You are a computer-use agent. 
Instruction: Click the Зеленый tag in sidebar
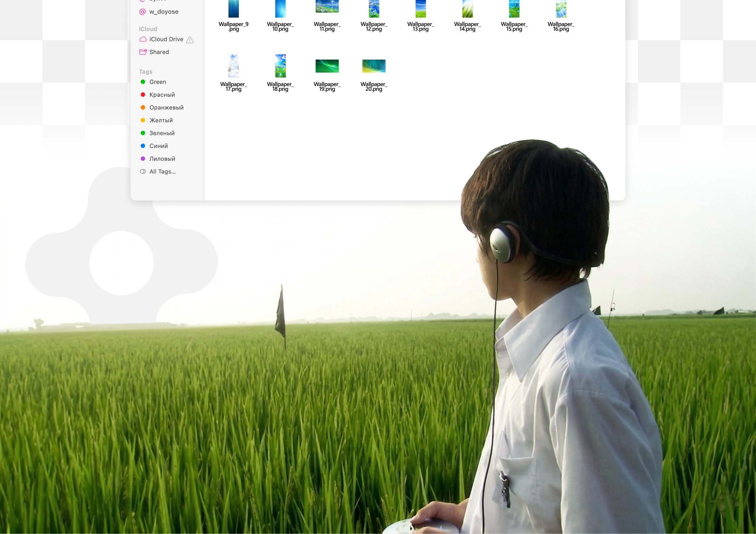click(162, 133)
